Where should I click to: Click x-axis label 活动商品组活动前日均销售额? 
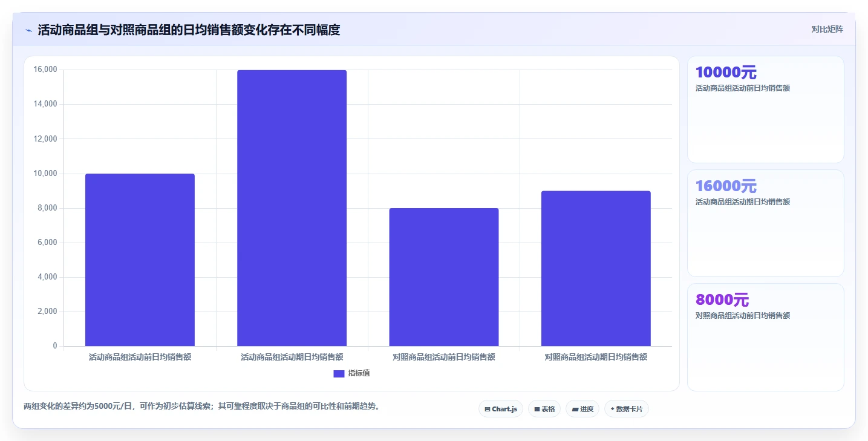(x=140, y=357)
